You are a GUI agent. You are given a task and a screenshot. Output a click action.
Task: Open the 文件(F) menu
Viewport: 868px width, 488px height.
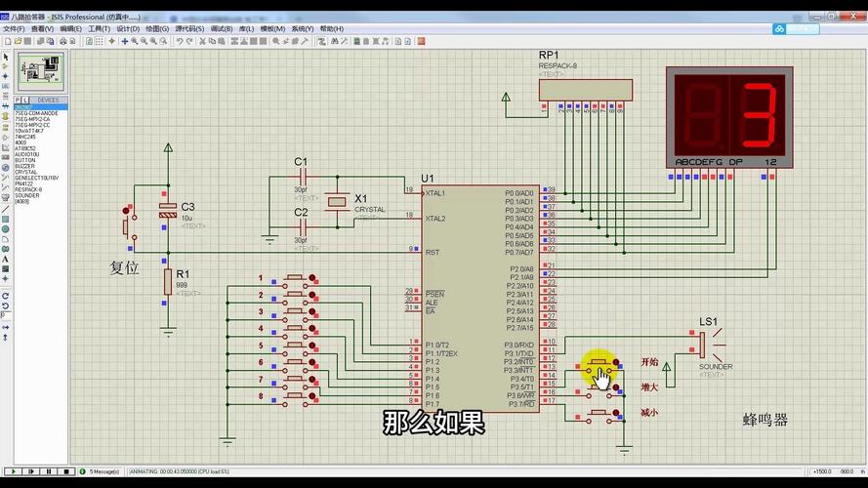tap(14, 29)
